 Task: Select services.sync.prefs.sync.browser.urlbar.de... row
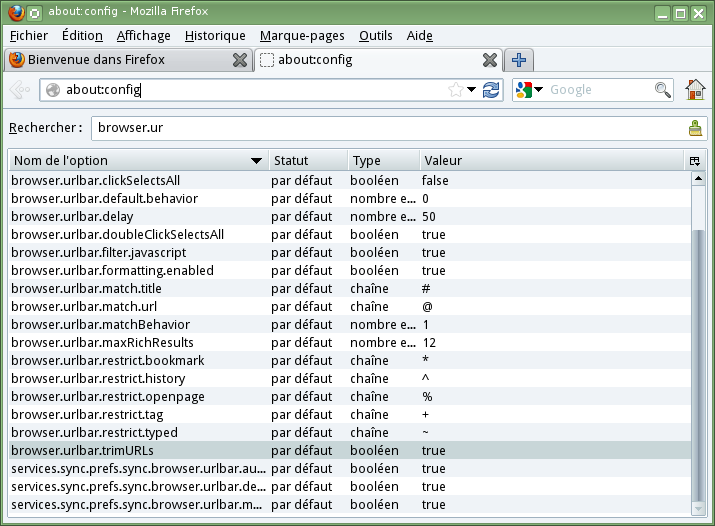[x=350, y=487]
